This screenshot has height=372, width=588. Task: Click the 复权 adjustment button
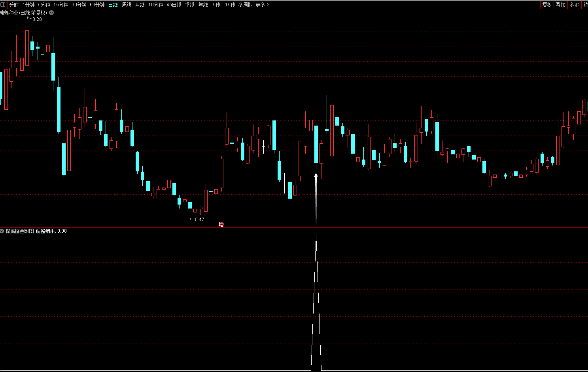pyautogui.click(x=547, y=5)
